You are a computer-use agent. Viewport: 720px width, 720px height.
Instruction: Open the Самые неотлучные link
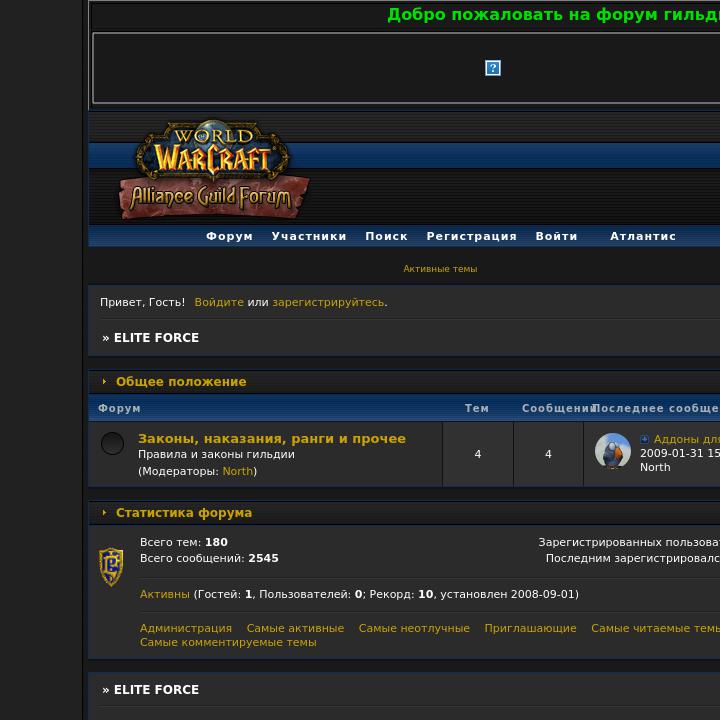coord(414,628)
